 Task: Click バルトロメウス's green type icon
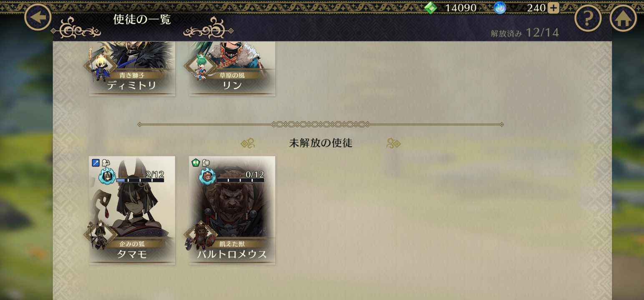pos(195,162)
